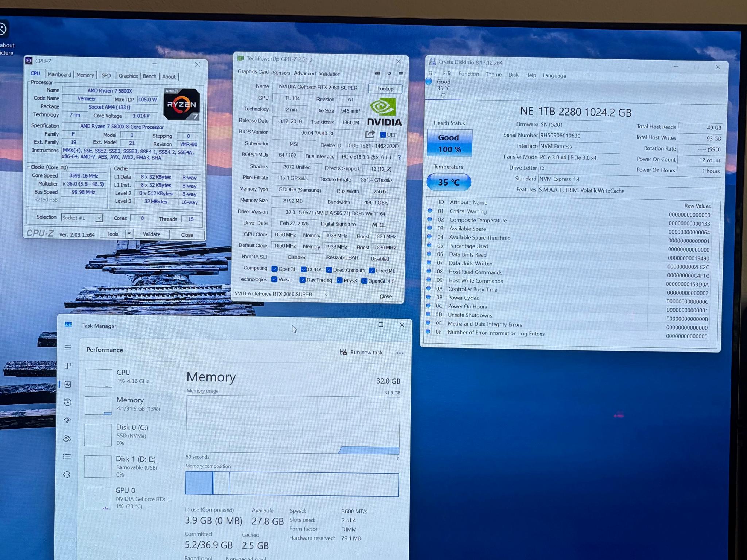Open Processes page icon in Task Manager
Screen dimensions: 747x560
pos(67,366)
